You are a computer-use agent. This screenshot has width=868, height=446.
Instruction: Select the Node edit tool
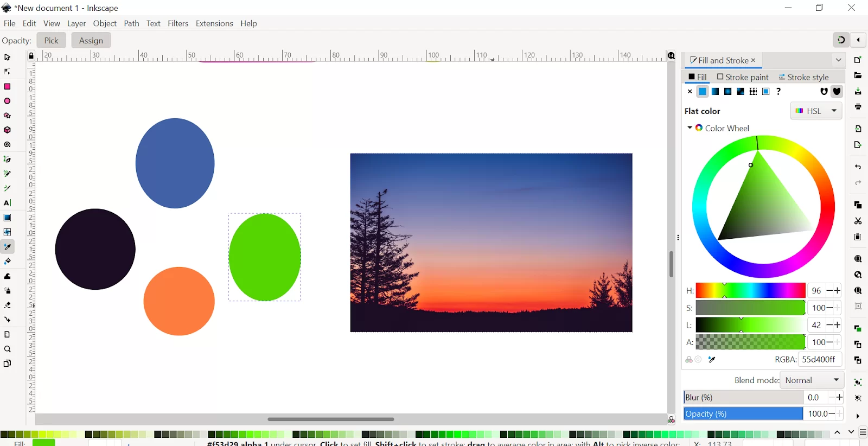tap(8, 72)
